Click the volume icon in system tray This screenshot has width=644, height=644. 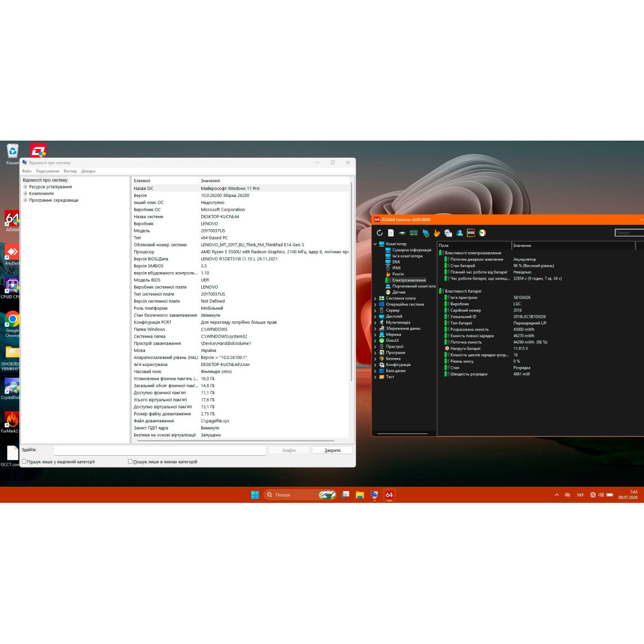click(601, 495)
